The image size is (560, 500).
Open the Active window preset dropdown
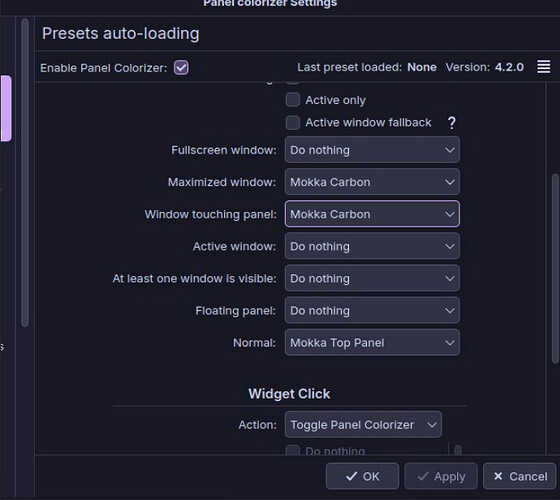pos(372,246)
